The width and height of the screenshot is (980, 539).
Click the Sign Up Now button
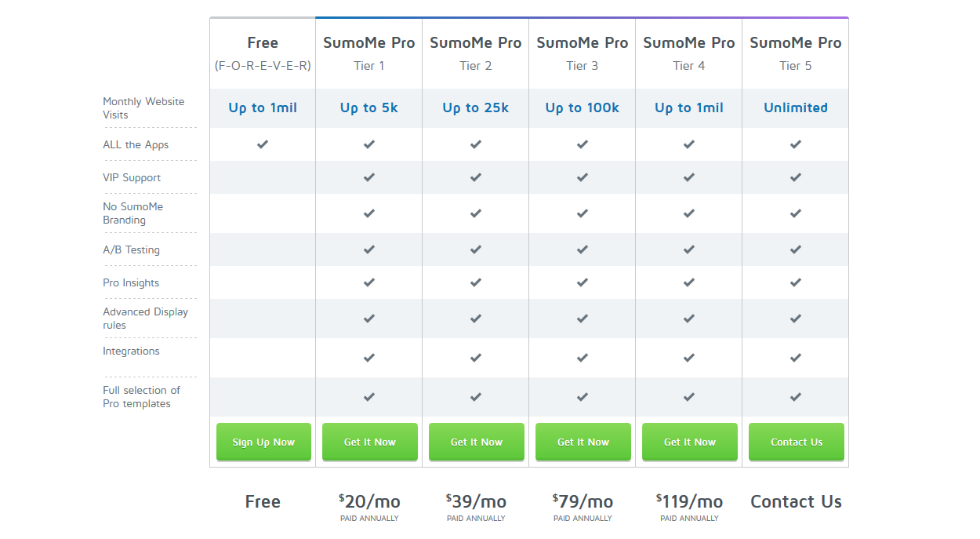coord(263,442)
